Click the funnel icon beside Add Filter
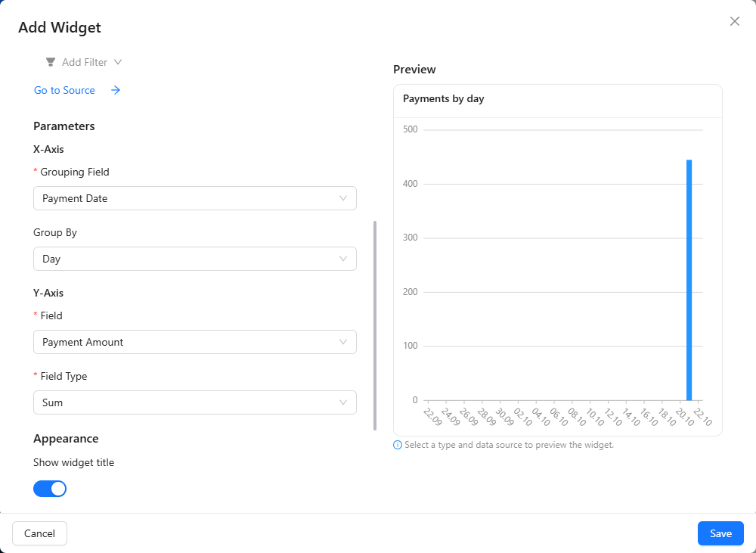The height and width of the screenshot is (553, 756). click(x=50, y=62)
